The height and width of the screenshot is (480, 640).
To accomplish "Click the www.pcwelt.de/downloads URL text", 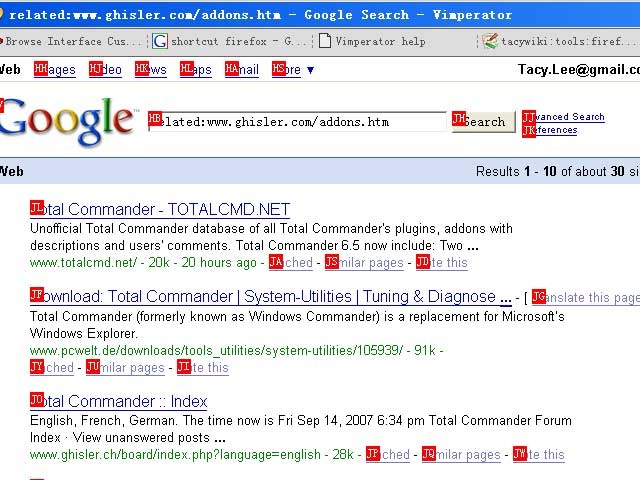I will click(216, 350).
